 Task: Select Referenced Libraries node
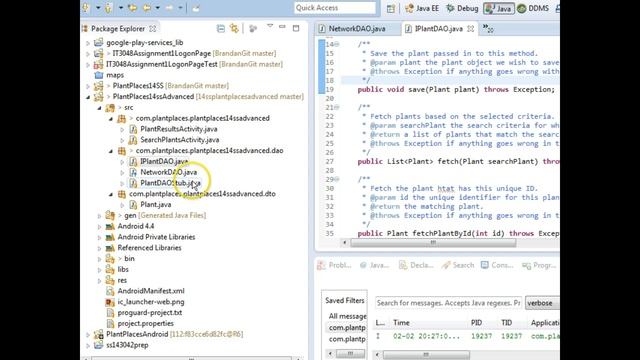point(149,248)
